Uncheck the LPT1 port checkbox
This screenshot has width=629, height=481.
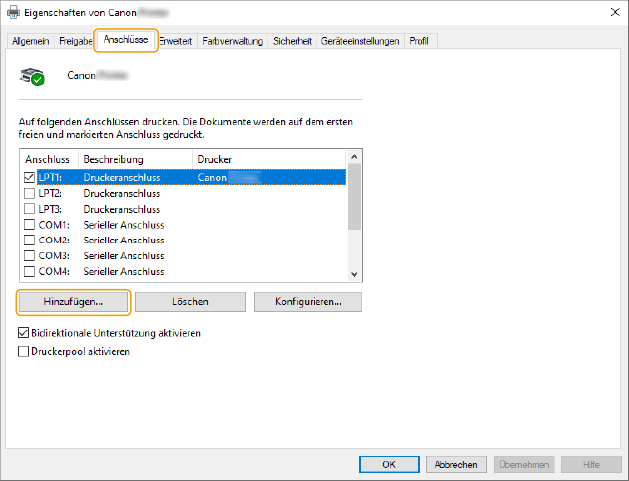(x=29, y=177)
